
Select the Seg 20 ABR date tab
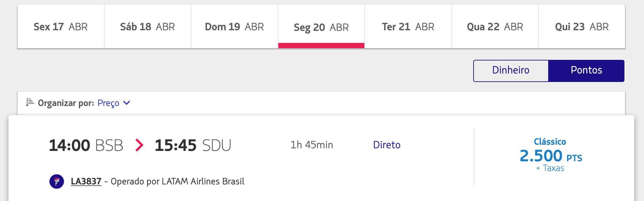coord(321,27)
